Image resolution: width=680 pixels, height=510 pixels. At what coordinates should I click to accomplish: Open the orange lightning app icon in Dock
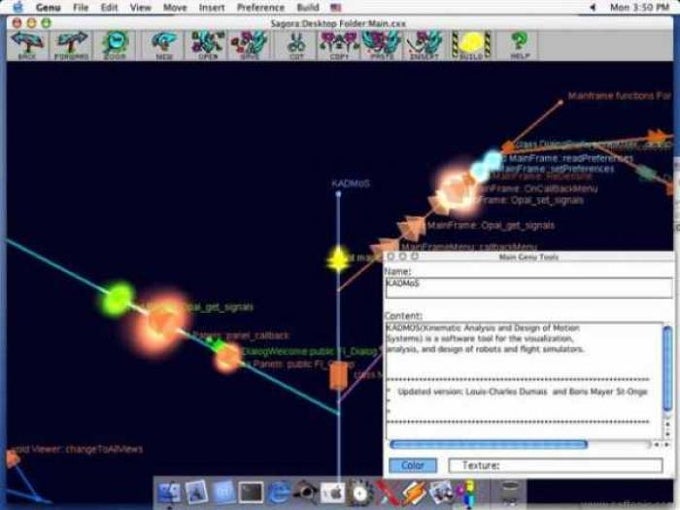[414, 492]
